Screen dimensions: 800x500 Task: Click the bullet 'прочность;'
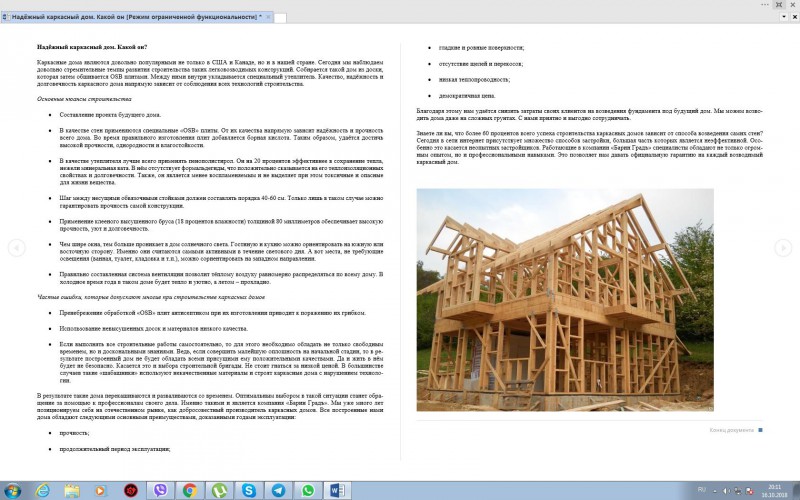tap(74, 433)
